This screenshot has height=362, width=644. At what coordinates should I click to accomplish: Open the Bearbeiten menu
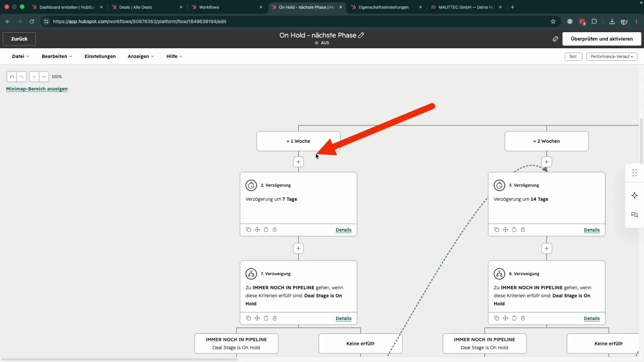click(57, 56)
